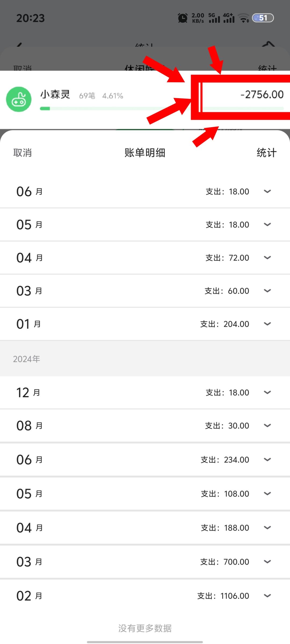Screen dimensions: 290x644
Task: Select the 小森灵 category name
Action: click(x=55, y=94)
